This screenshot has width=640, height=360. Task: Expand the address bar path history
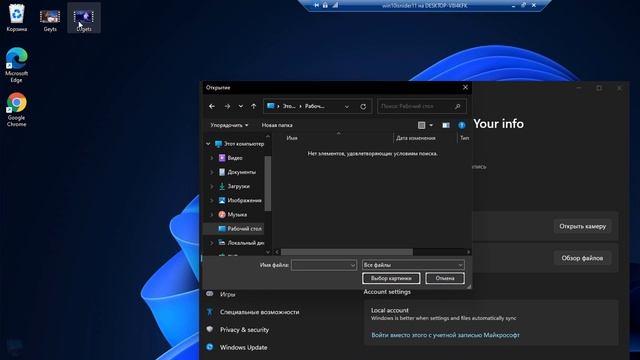click(347, 107)
